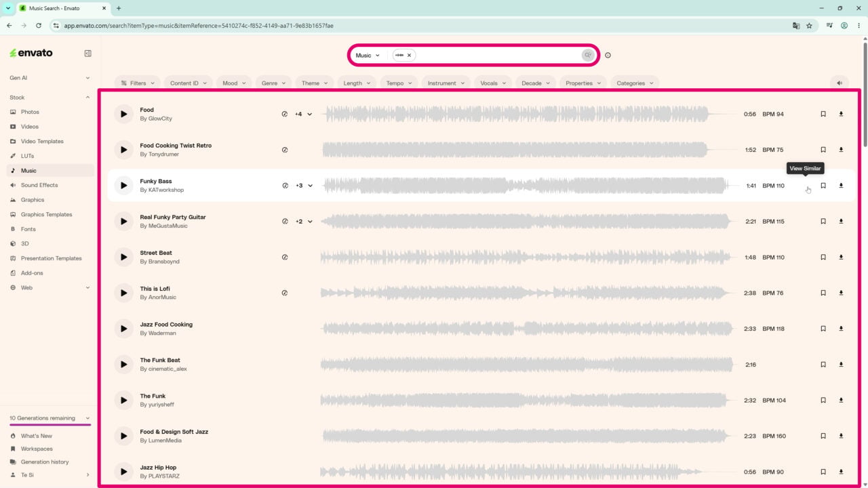
Task: Open the Length filter dropdown
Action: (x=357, y=83)
